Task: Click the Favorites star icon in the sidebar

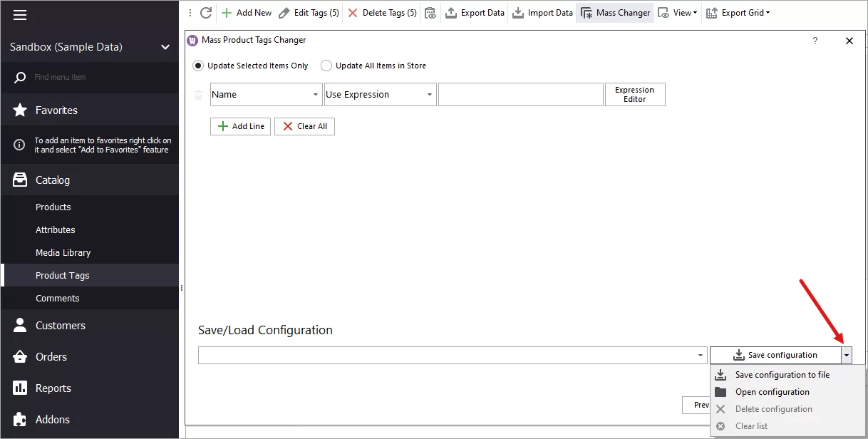Action: [x=20, y=110]
